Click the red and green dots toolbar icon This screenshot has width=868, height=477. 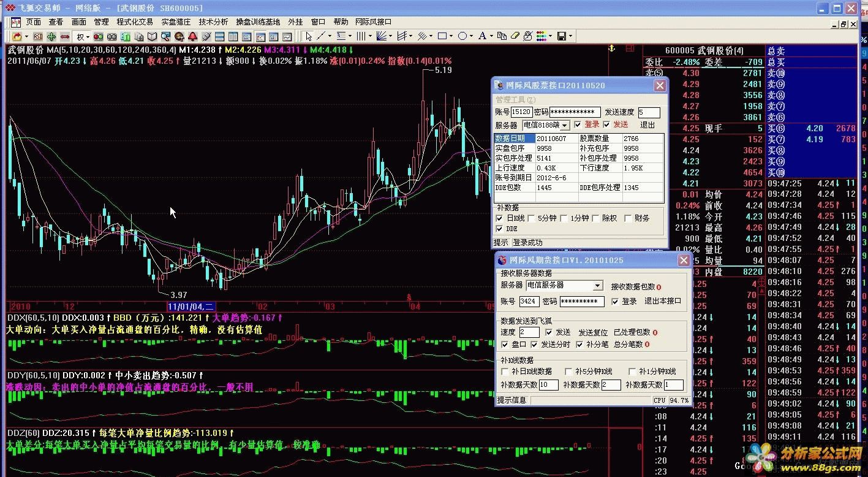click(x=98, y=37)
